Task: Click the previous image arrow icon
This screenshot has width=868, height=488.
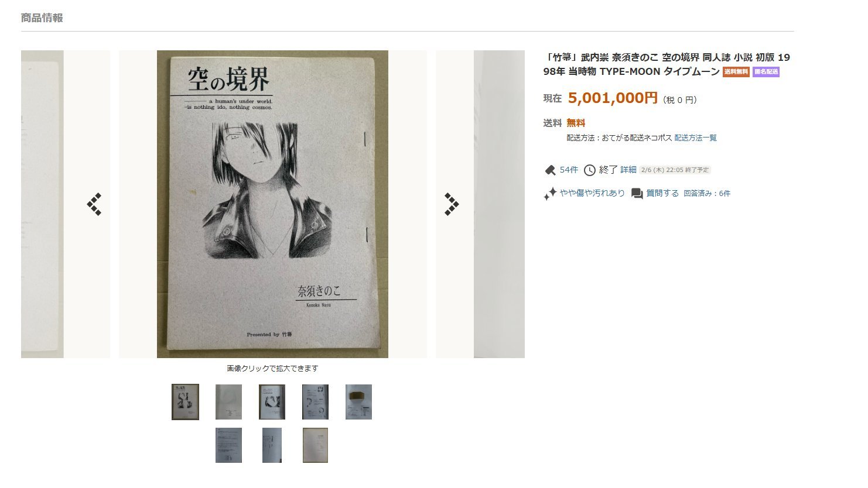Action: [x=94, y=204]
